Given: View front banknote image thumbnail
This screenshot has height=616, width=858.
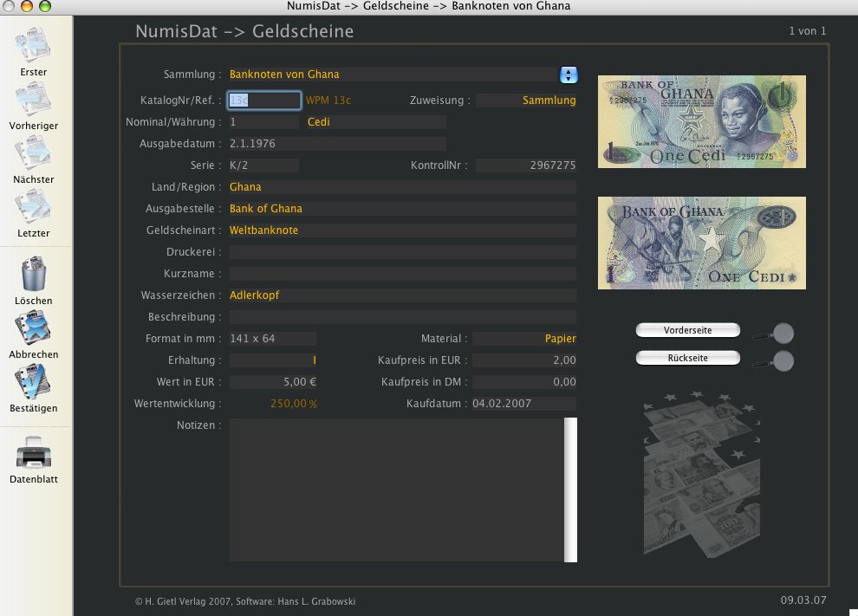Looking at the screenshot, I should tap(701, 121).
